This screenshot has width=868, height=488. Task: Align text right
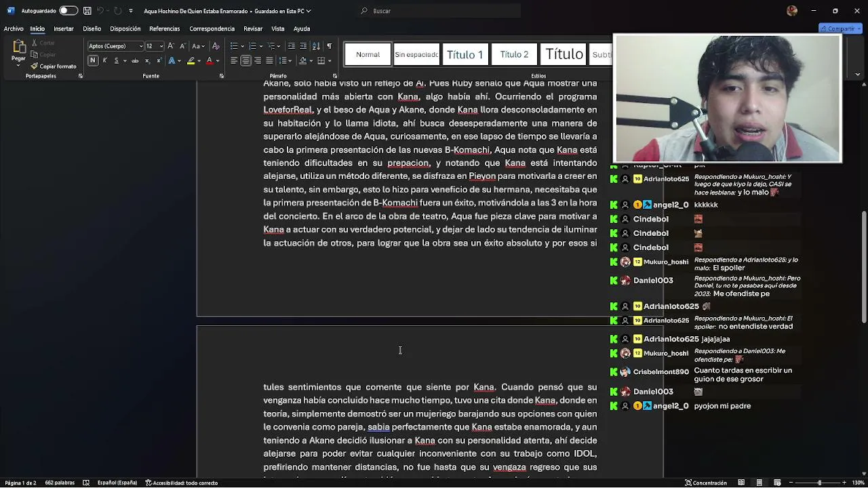click(x=258, y=61)
